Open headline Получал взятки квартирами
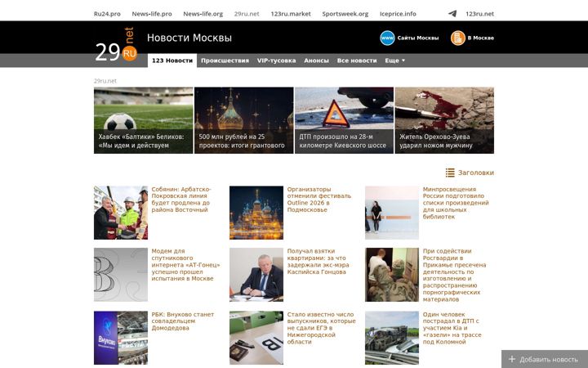 [318, 262]
